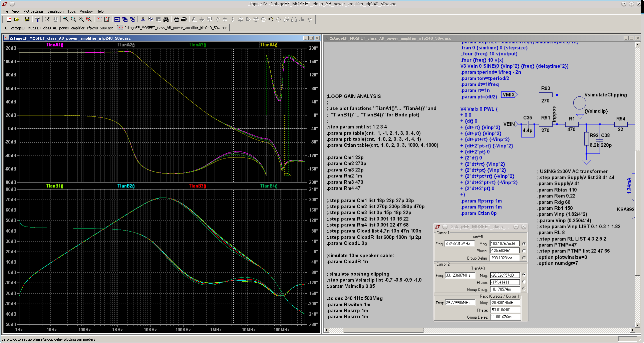Click schematic horizontal scrollbar left arrow
Viewport: 644px width, 343px height.
pyautogui.click(x=327, y=330)
